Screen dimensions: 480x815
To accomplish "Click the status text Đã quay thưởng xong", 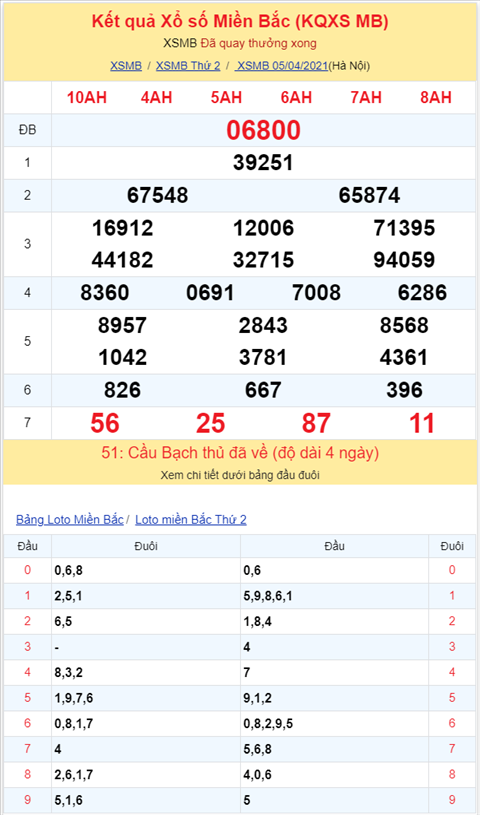I will tap(258, 44).
